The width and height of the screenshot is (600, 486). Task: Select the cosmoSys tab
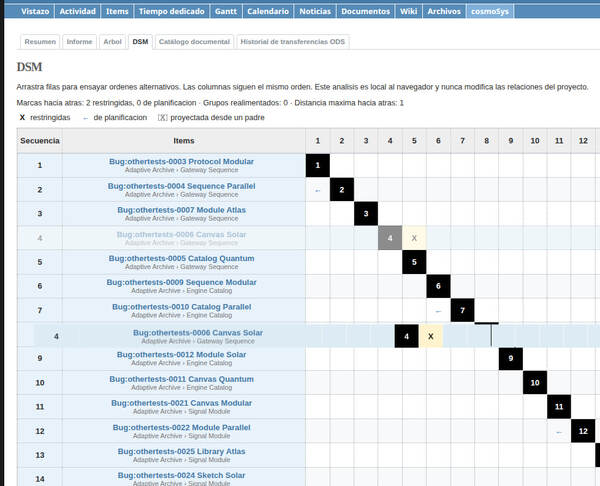click(490, 11)
